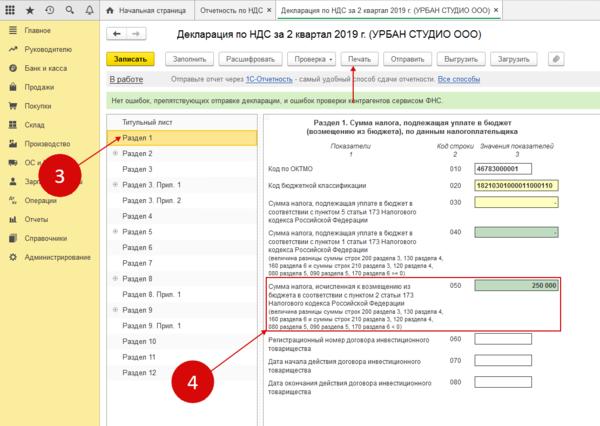Select Раздел 4 in the section list
The image size is (600, 426).
click(182, 216)
